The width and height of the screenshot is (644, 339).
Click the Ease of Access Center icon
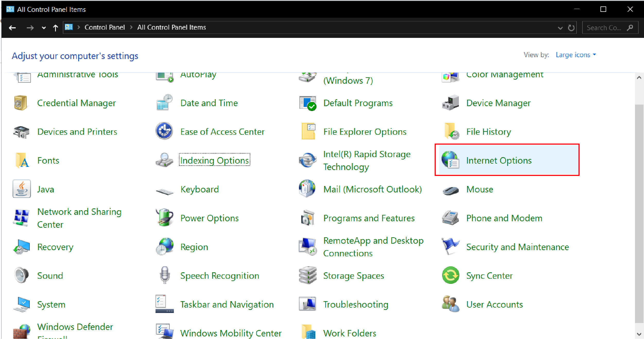point(164,131)
